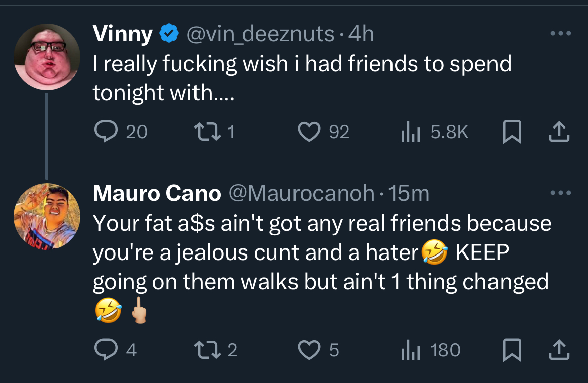This screenshot has width=588, height=383.
Task: Repost Mauro Cano's reply
Action: click(x=208, y=350)
